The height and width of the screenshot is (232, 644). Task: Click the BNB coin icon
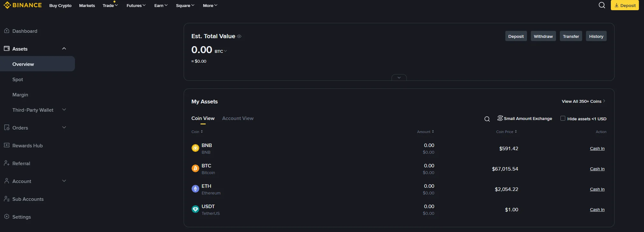(195, 148)
